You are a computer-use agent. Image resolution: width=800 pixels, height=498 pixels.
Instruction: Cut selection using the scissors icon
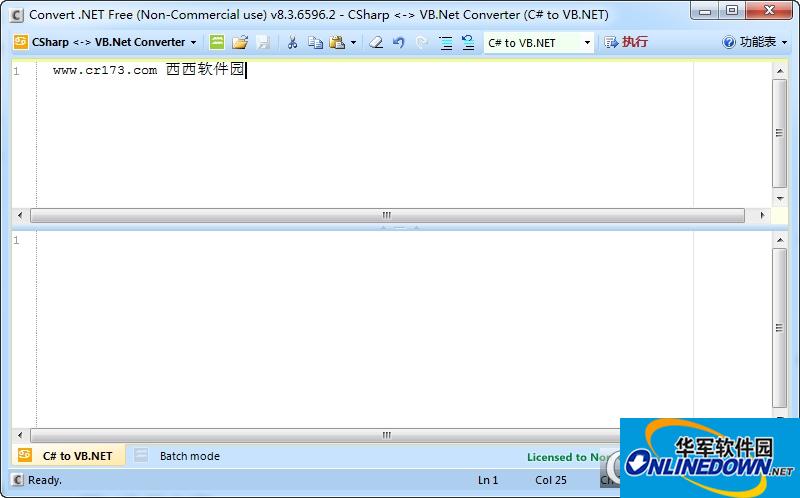click(x=292, y=42)
